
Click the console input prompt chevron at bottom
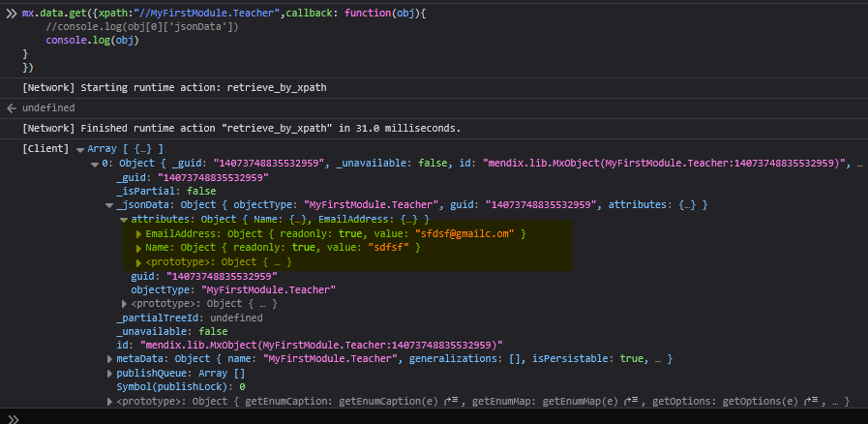(x=11, y=417)
